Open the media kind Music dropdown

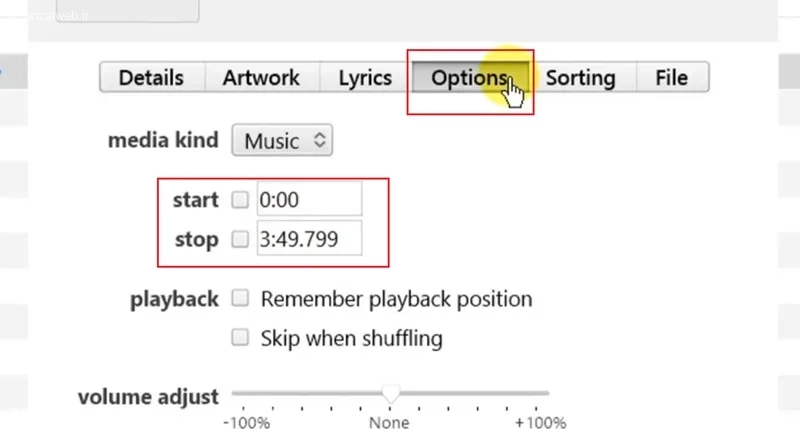pyautogui.click(x=282, y=140)
